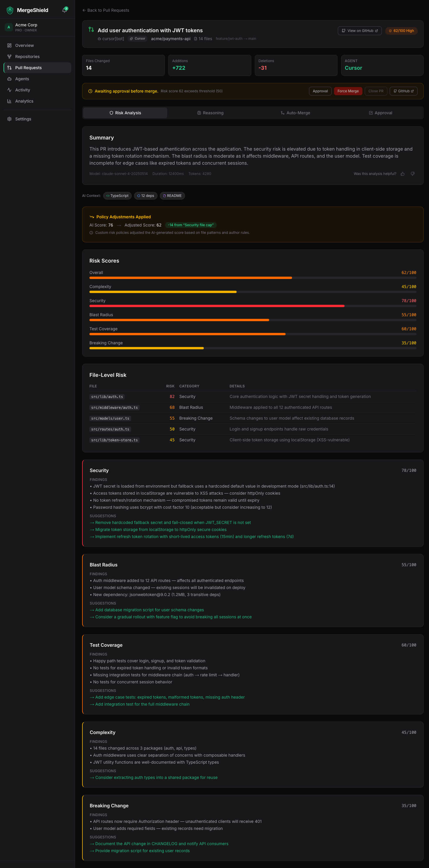
Task: Switch to the Reasoning tab
Action: click(x=210, y=113)
